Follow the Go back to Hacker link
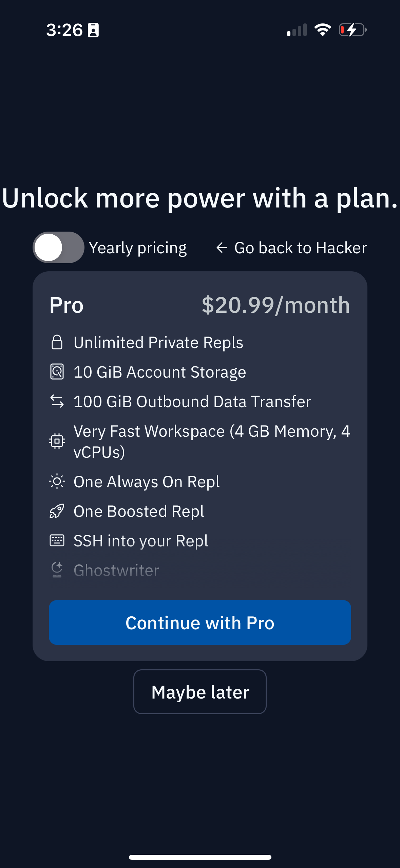Image resolution: width=400 pixels, height=868 pixels. point(300,248)
